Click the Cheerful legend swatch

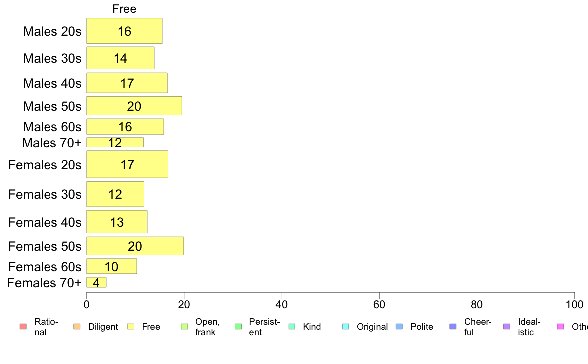pos(453,327)
